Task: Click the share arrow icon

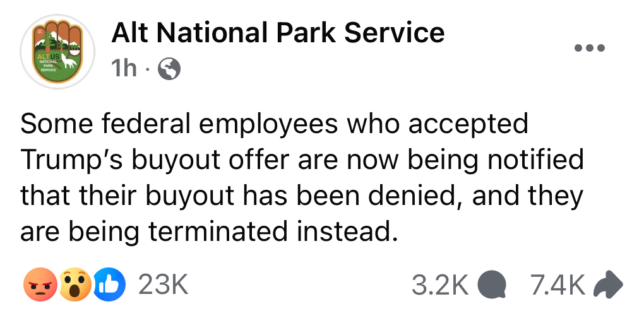Action: click(x=608, y=284)
